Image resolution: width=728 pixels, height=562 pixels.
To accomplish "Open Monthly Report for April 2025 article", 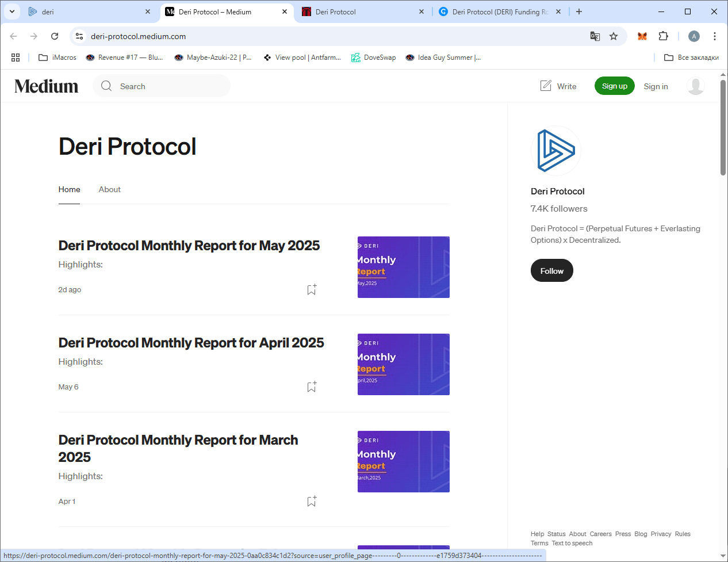I will [x=191, y=343].
